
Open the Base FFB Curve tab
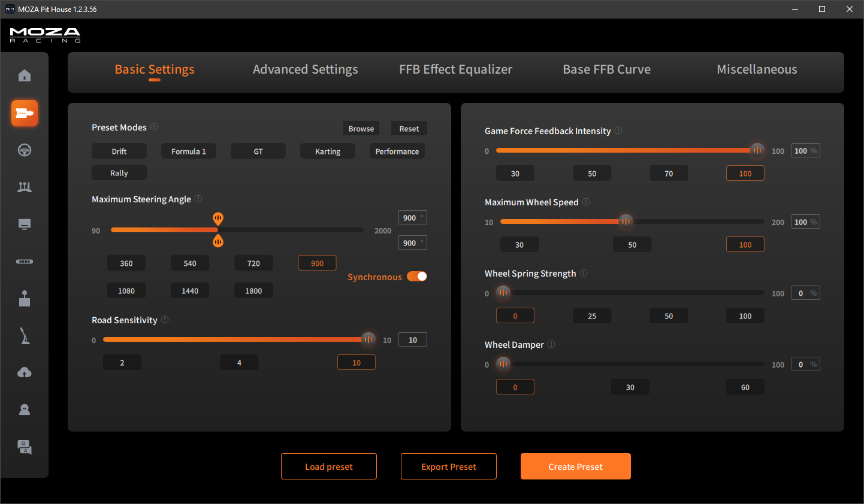coord(606,69)
